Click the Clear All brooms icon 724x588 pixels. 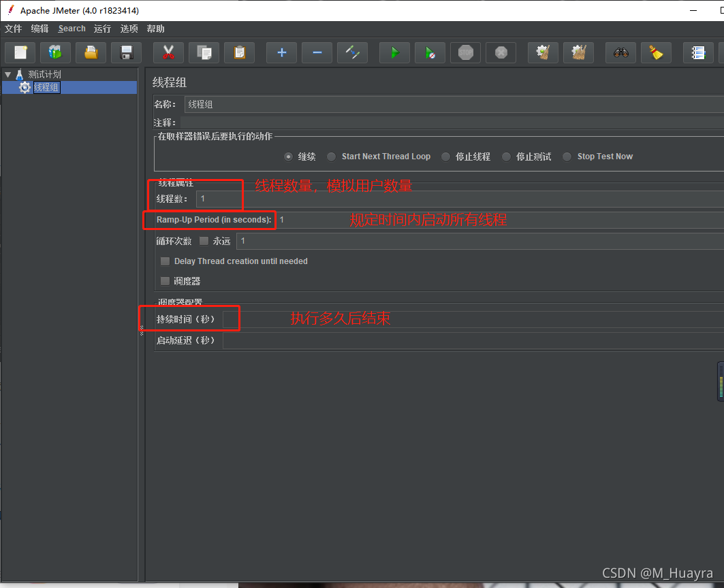point(578,52)
